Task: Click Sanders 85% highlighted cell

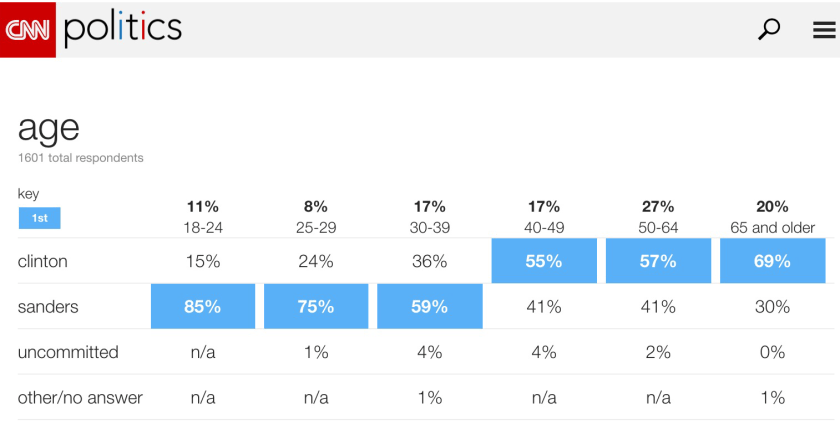Action: tap(202, 306)
